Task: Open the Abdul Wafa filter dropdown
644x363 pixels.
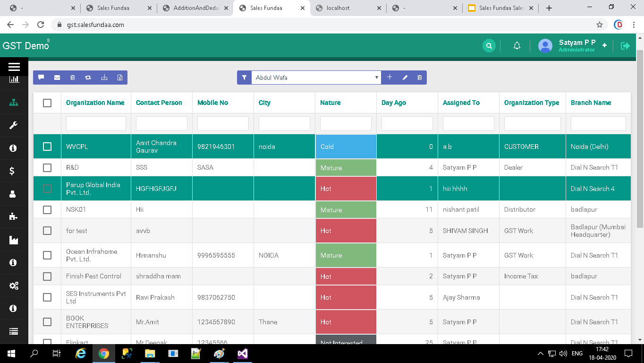Action: pos(316,78)
